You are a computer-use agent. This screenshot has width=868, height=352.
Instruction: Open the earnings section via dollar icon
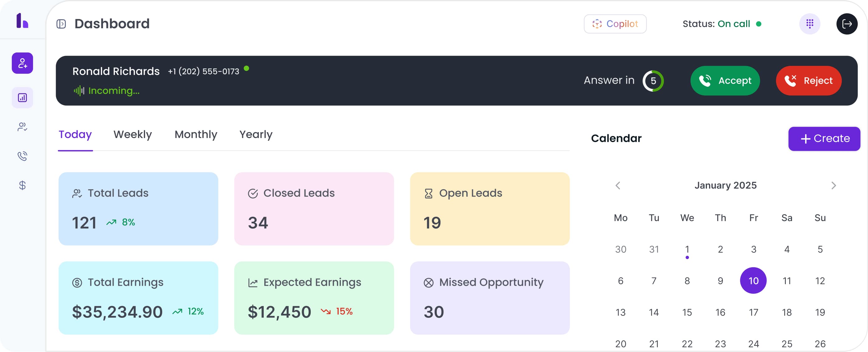pyautogui.click(x=22, y=185)
